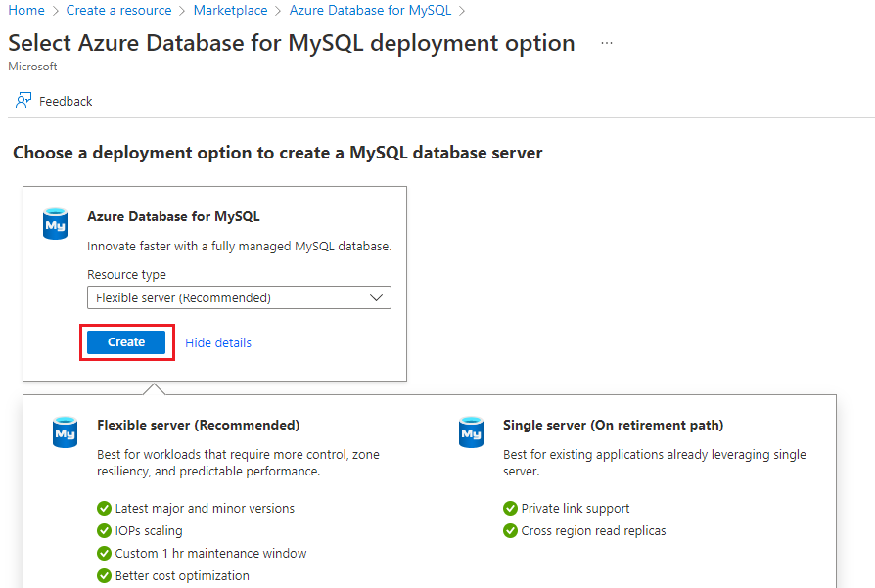Image resolution: width=875 pixels, height=588 pixels.
Task: Click the Azure Database for MySQL card icon
Action: point(55,224)
